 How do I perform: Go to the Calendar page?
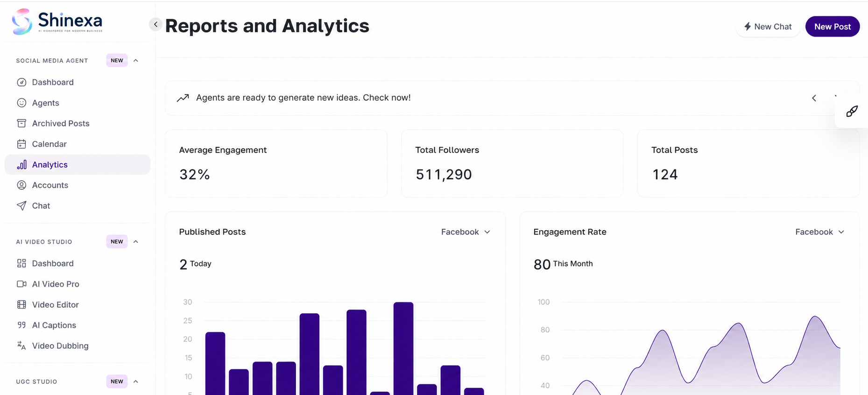point(78,144)
